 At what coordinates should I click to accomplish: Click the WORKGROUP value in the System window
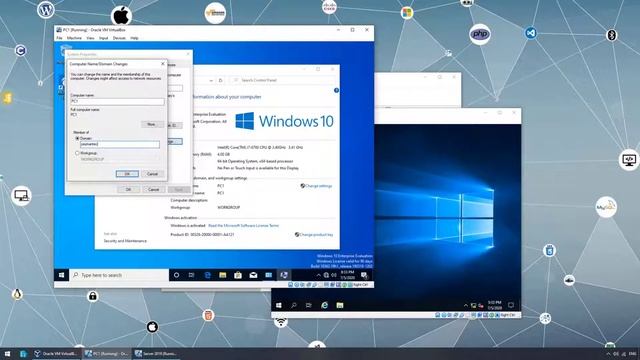229,208
